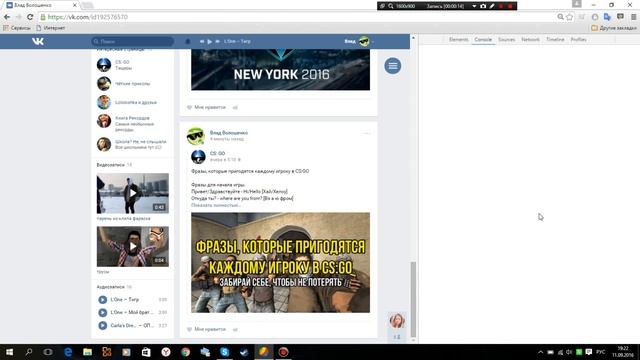The image size is (640, 360).
Task: Open recorder overlay dropdown arrow
Action: coord(474,6)
